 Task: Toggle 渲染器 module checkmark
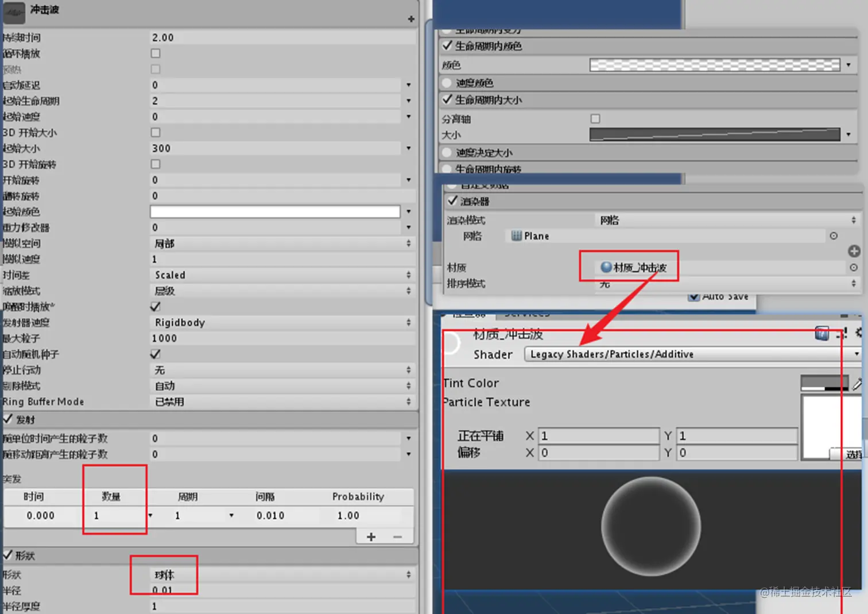click(453, 200)
